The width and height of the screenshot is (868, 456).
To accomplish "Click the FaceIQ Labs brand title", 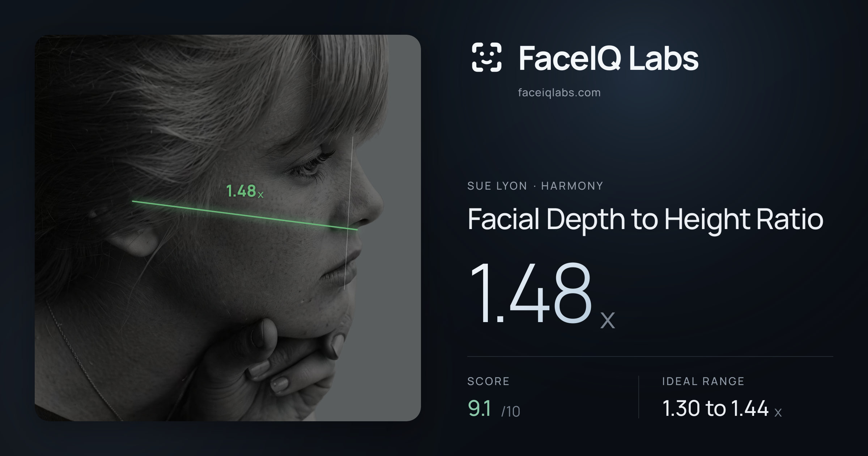I will tap(608, 58).
